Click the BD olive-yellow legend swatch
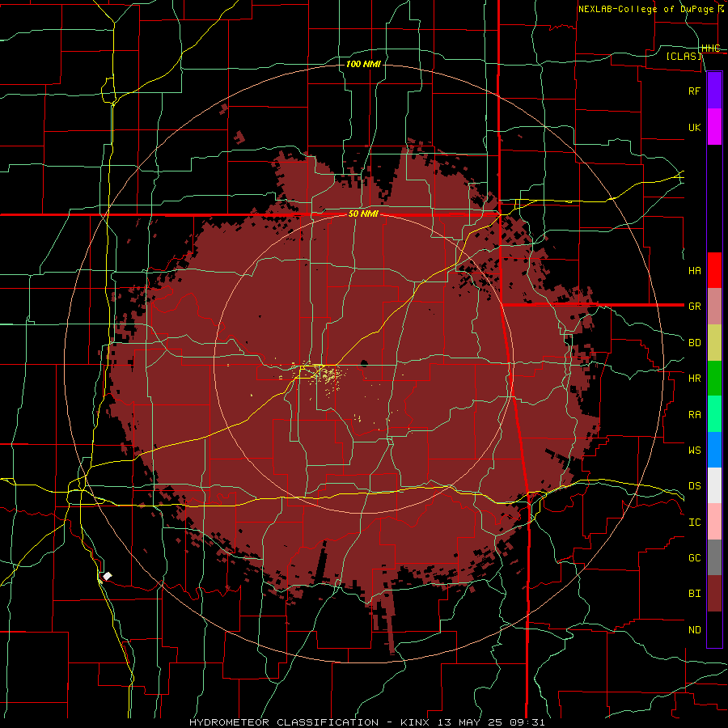The height and width of the screenshot is (728, 728). (714, 342)
